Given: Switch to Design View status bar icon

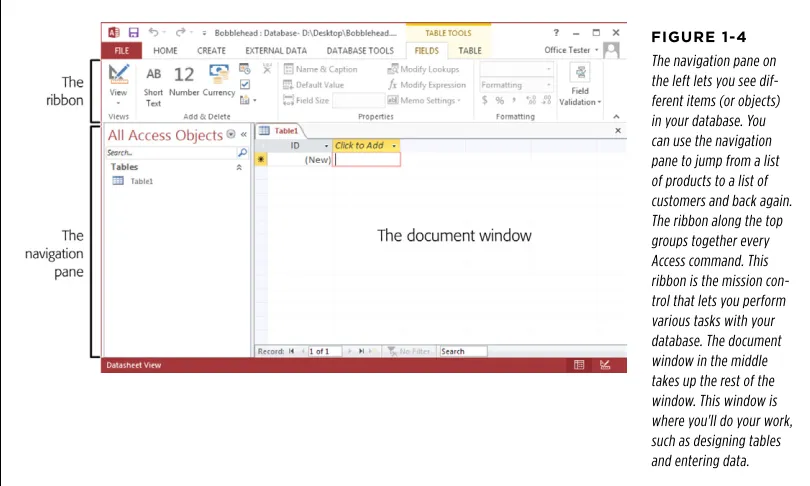Looking at the screenshot, I should click(x=605, y=365).
